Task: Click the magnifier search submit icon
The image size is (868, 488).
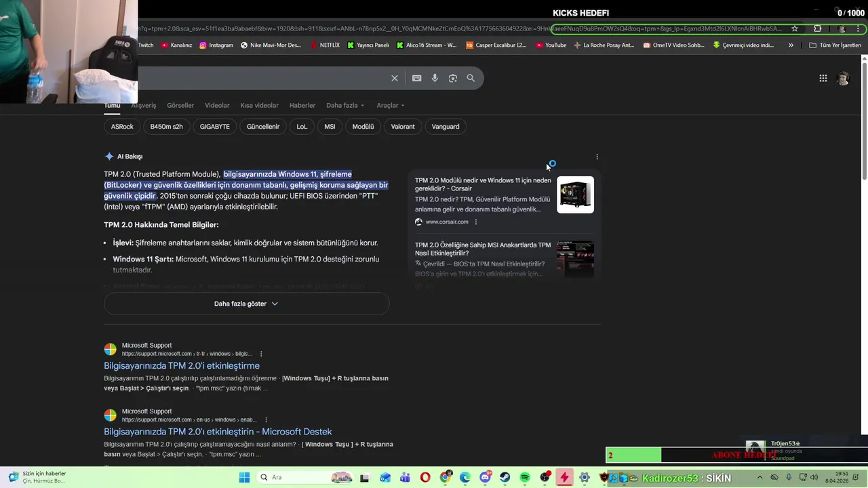Action: [471, 78]
